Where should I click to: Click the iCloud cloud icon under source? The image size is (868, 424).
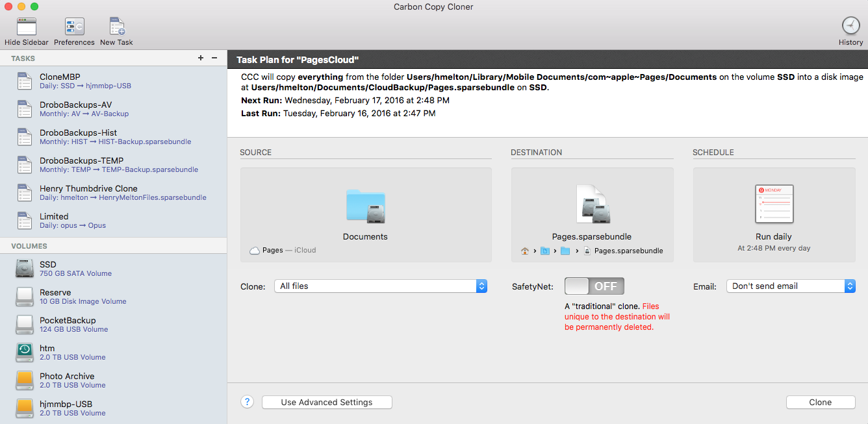255,251
